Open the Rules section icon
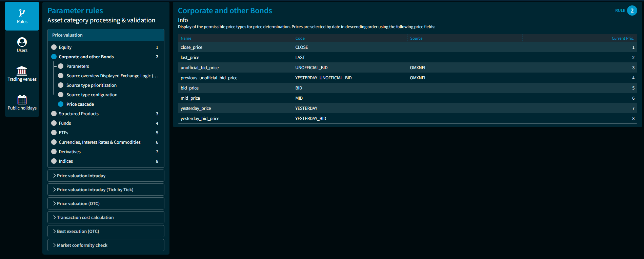The image size is (644, 259). coord(22,13)
